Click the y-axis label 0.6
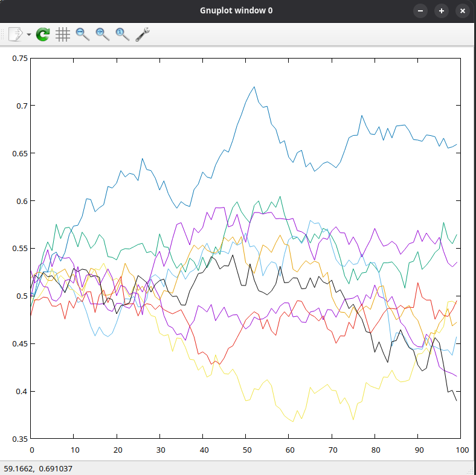The height and width of the screenshot is (475, 476). 22,201
